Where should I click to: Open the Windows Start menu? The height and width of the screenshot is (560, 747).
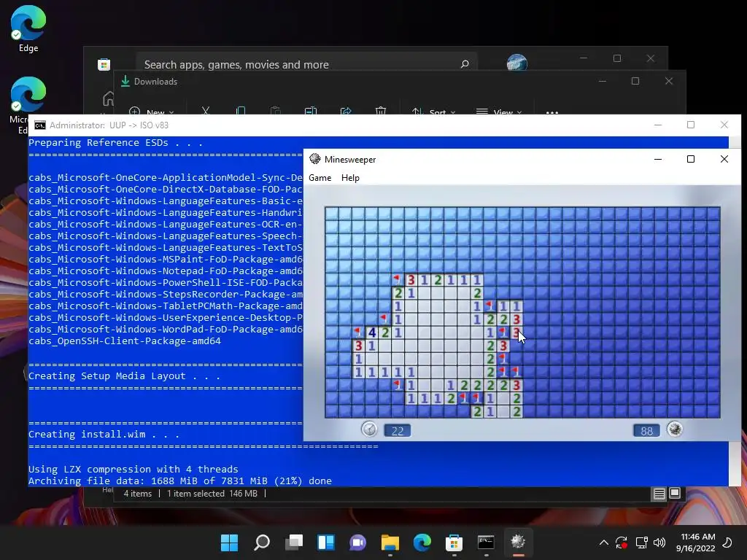(230, 542)
